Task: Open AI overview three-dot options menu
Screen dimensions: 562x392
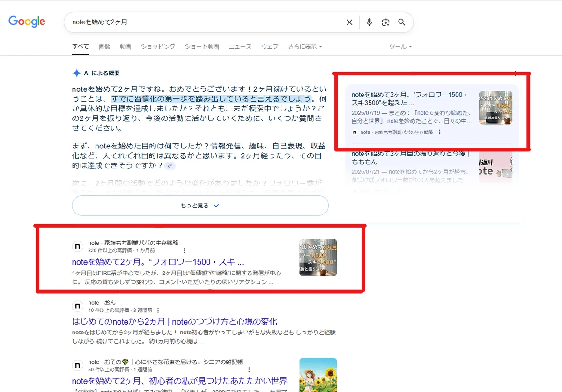Action: pos(515,73)
